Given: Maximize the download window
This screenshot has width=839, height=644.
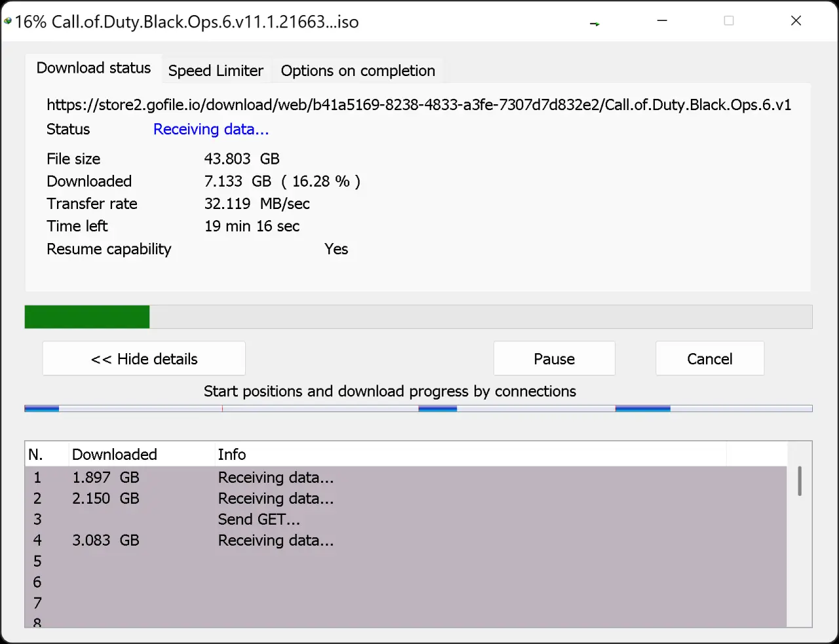Looking at the screenshot, I should click(x=729, y=21).
